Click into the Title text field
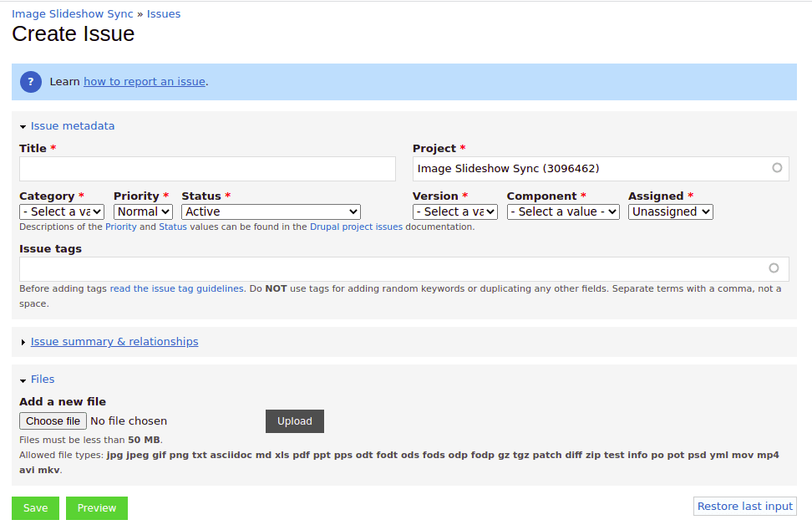The height and width of the screenshot is (530, 812). tap(208, 169)
